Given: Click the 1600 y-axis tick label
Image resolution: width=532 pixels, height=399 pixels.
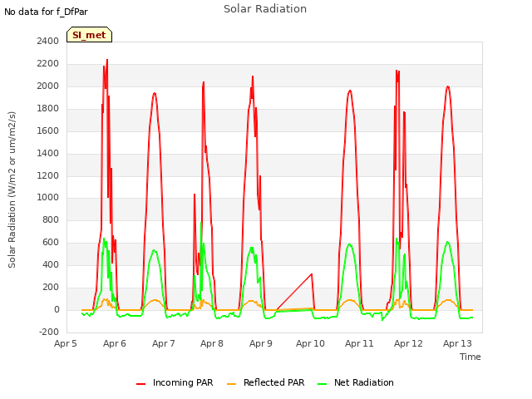Looking at the screenshot, I should tap(48, 131).
